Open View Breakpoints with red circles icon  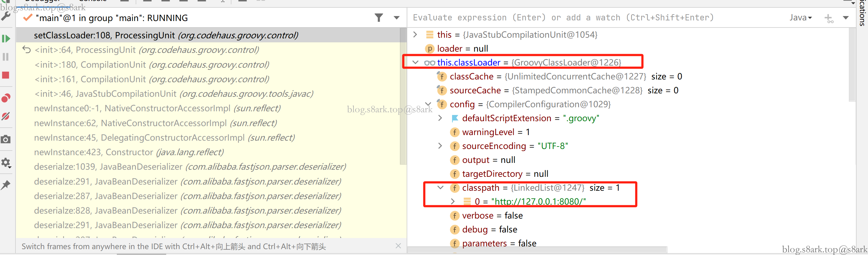pyautogui.click(x=6, y=98)
